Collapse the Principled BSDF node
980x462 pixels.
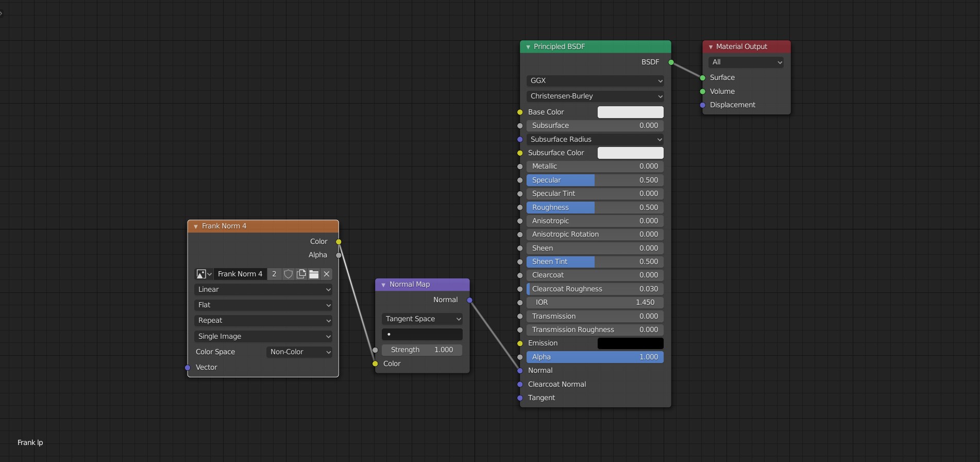[x=528, y=47]
